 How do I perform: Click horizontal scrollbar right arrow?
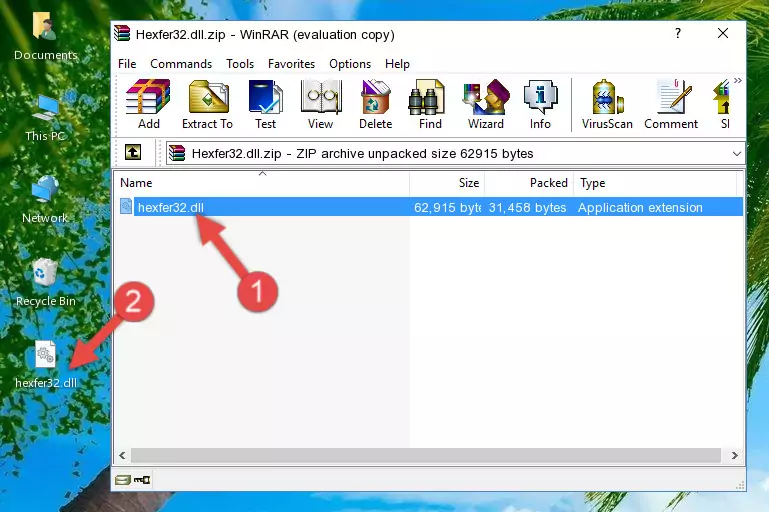click(734, 455)
